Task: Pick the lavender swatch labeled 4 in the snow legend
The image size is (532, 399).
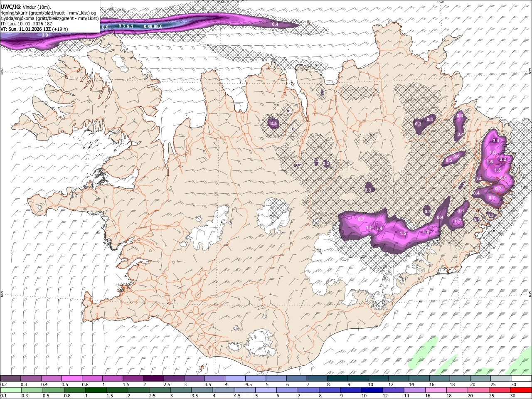Action: coord(235,379)
